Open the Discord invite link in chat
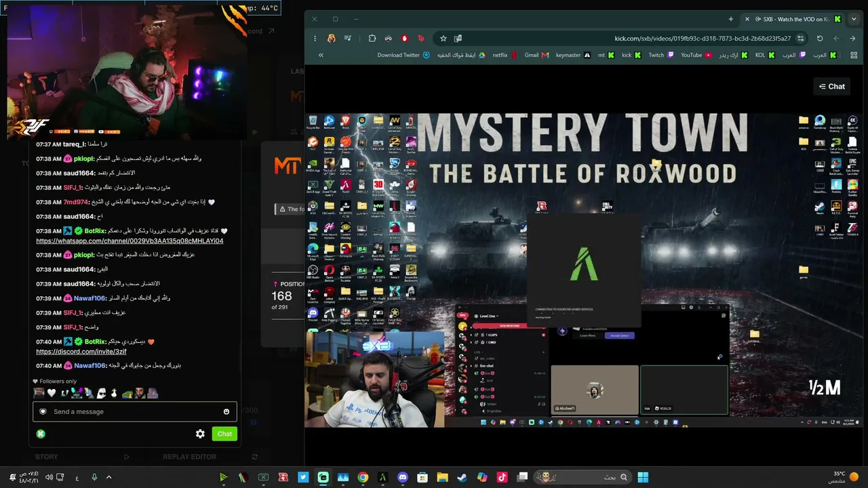868x488 pixels. tap(81, 352)
